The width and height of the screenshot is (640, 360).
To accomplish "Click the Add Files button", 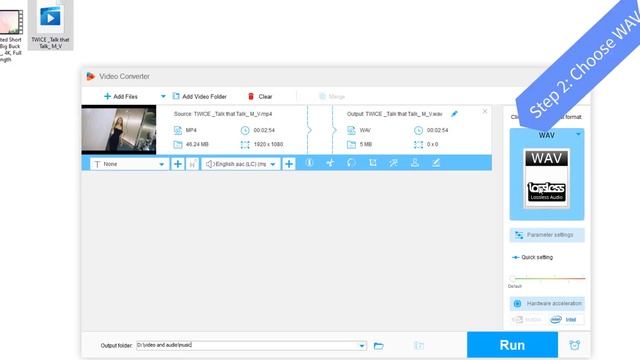I will [121, 96].
